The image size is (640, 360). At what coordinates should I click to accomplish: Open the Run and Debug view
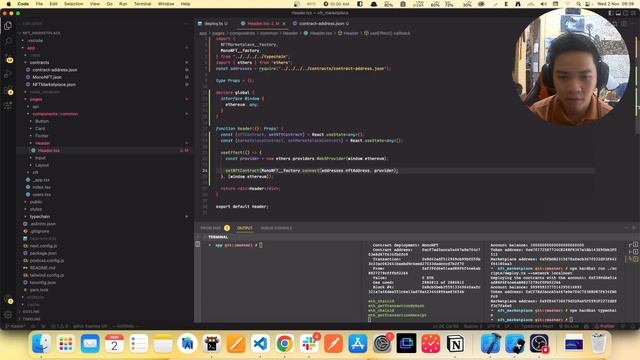(x=8, y=74)
